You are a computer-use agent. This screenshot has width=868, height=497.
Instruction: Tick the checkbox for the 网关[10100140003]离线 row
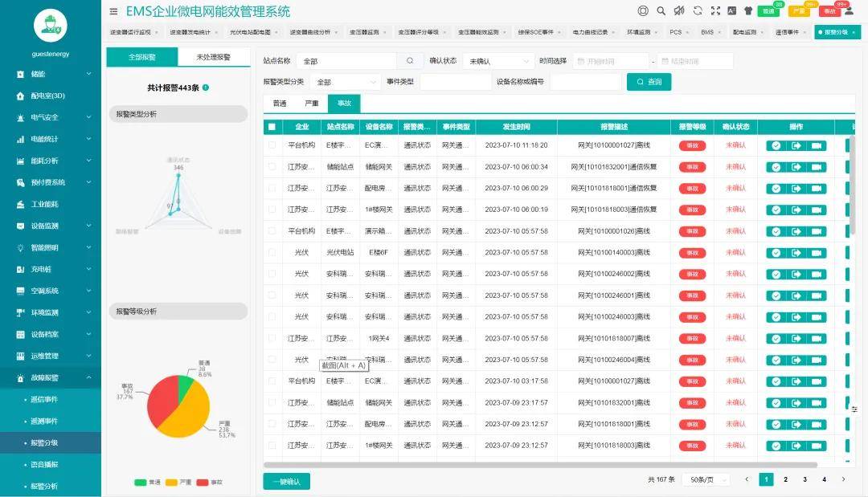(272, 252)
